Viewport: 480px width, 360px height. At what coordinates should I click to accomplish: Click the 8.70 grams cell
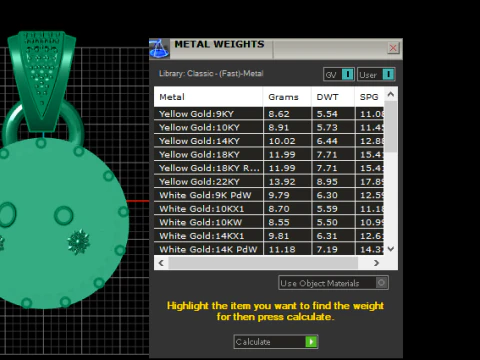pyautogui.click(x=287, y=209)
